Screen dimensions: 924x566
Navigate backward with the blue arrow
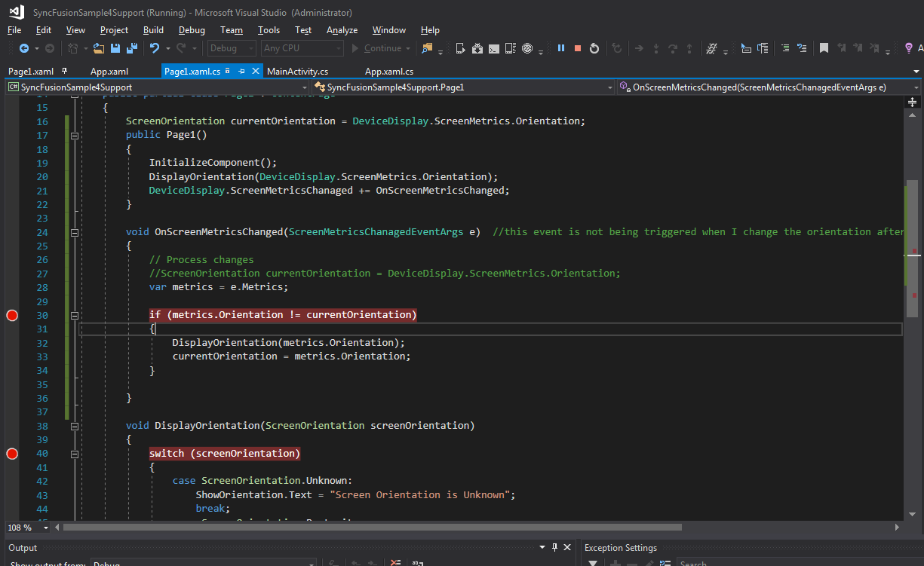(23, 48)
